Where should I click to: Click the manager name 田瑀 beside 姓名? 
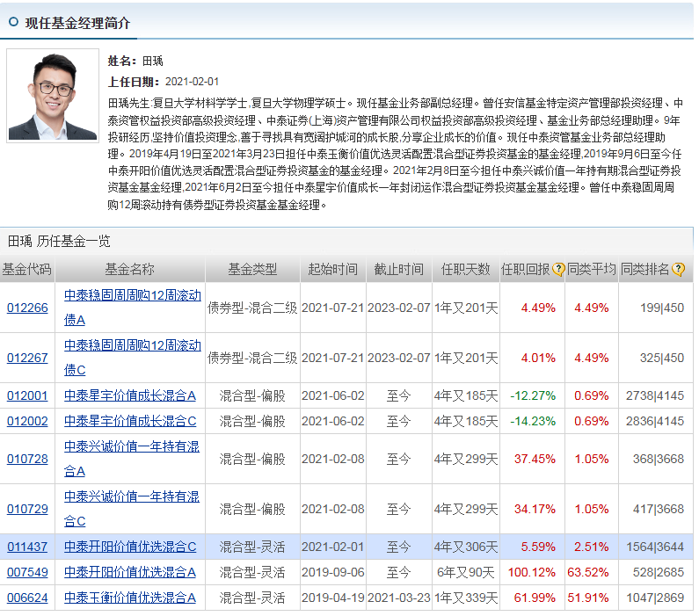152,61
